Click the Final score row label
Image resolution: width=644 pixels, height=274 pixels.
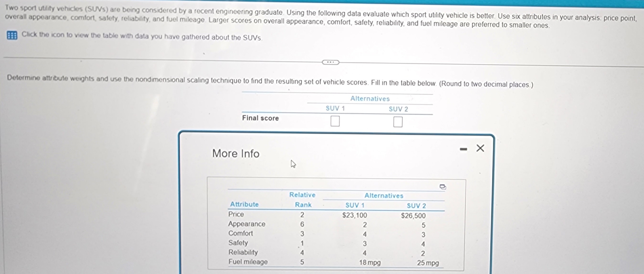coord(260,118)
